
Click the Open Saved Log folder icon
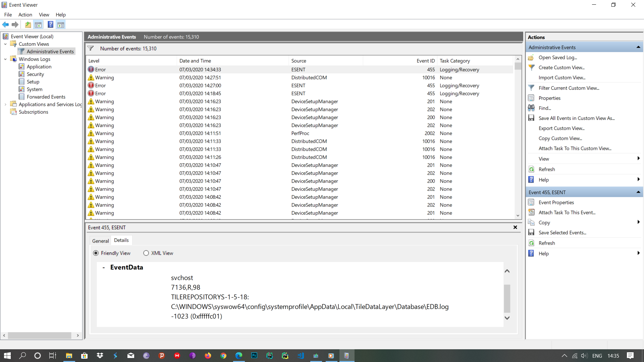click(531, 58)
